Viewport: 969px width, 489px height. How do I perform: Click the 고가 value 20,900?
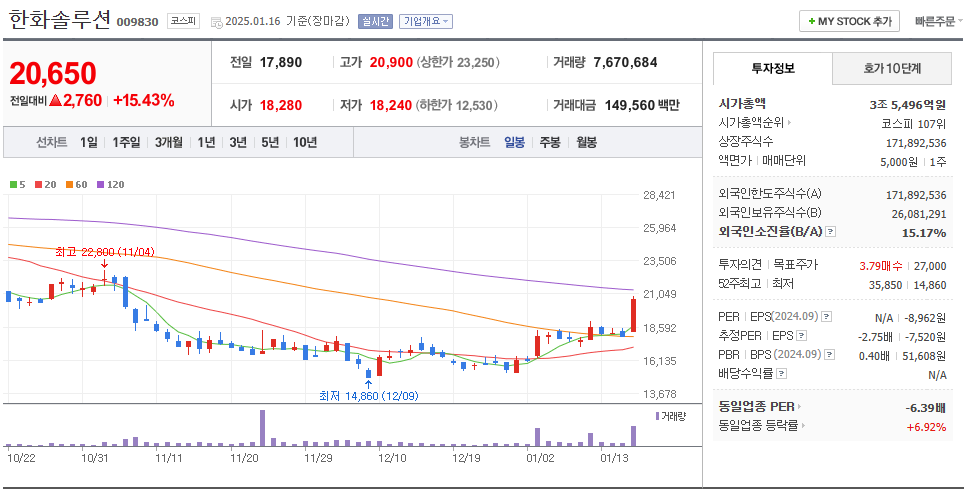click(x=391, y=62)
